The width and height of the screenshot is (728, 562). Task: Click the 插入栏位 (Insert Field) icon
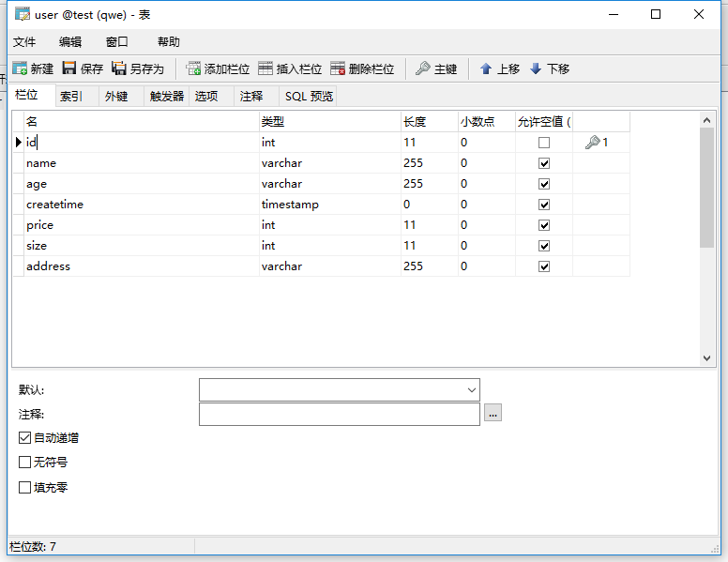(x=265, y=68)
